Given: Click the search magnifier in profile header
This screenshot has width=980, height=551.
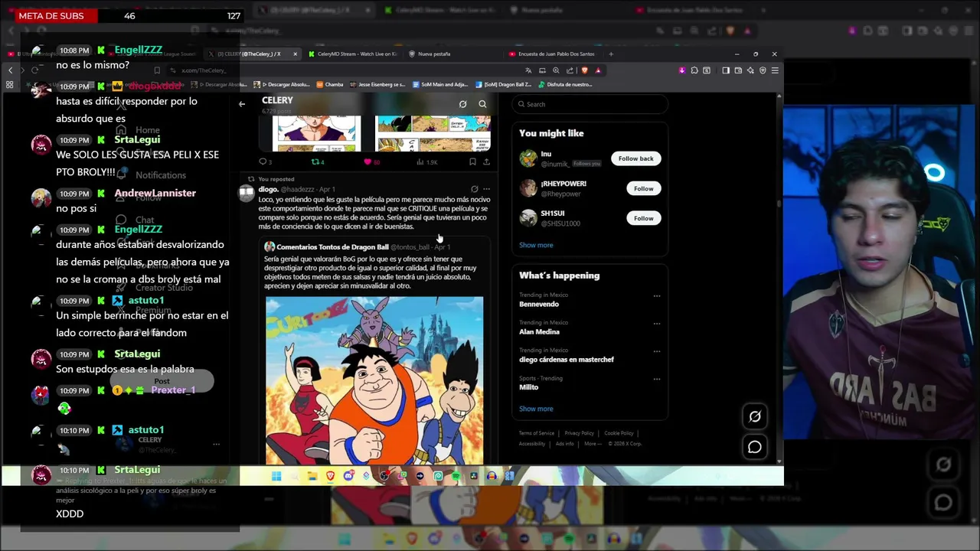Looking at the screenshot, I should coord(482,104).
